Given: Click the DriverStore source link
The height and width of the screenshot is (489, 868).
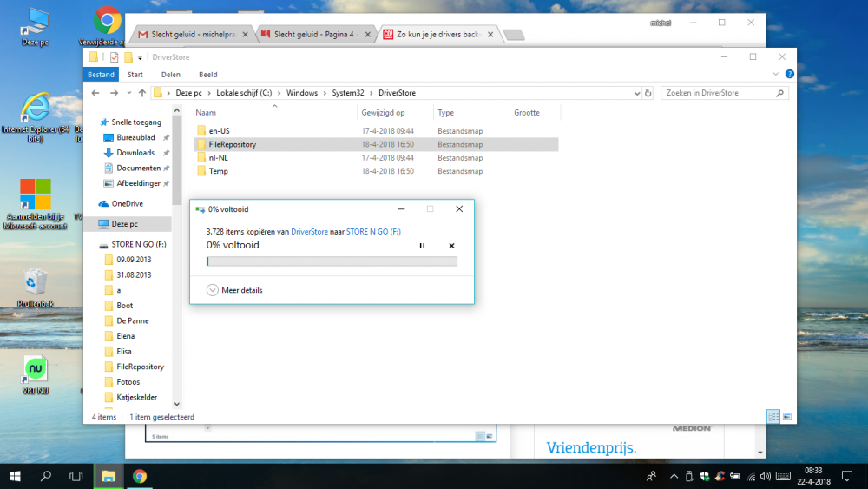Looking at the screenshot, I should coord(310,232).
